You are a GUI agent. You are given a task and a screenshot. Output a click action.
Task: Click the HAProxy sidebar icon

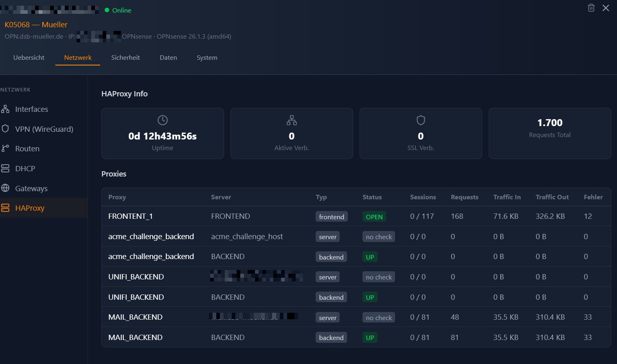pyautogui.click(x=5, y=208)
